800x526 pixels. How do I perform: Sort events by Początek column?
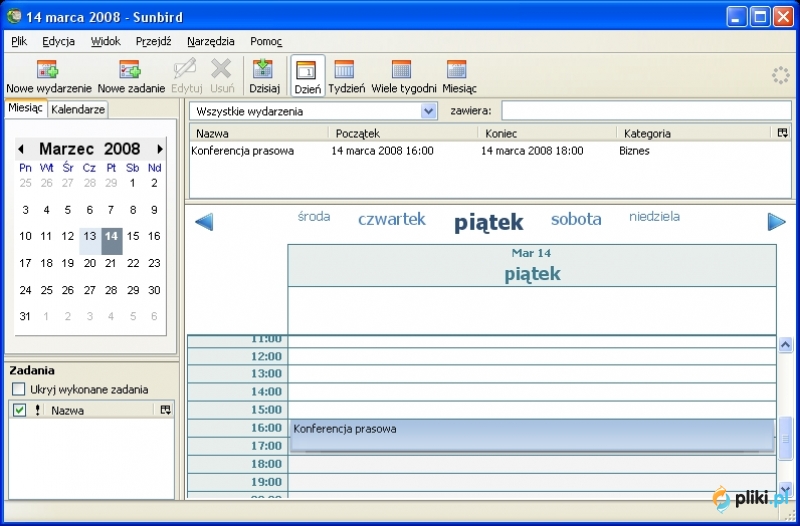point(403,133)
